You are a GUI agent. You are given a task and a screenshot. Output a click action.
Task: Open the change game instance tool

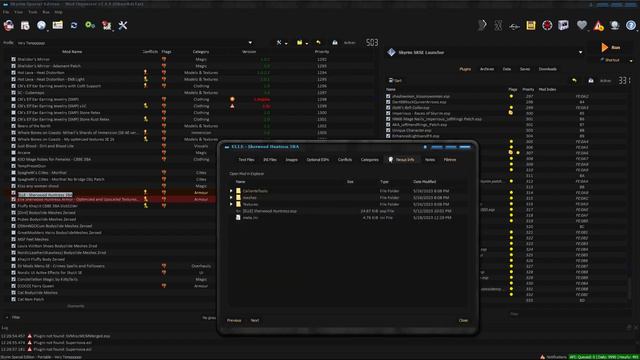[9, 25]
